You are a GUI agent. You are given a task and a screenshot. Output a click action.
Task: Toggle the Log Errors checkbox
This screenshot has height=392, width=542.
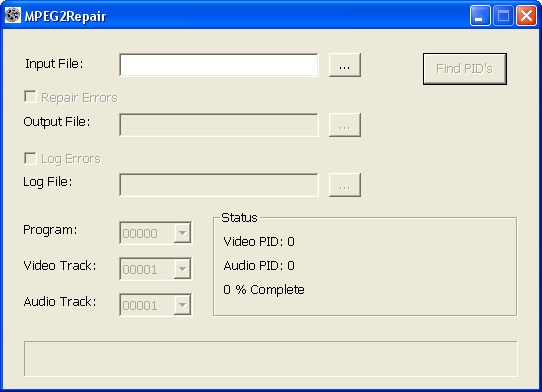tap(30, 158)
